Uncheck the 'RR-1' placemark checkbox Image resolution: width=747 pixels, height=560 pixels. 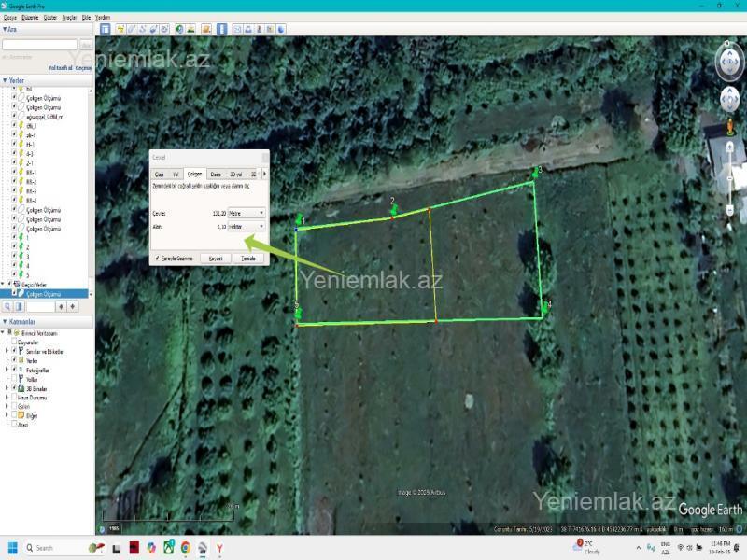point(14,173)
